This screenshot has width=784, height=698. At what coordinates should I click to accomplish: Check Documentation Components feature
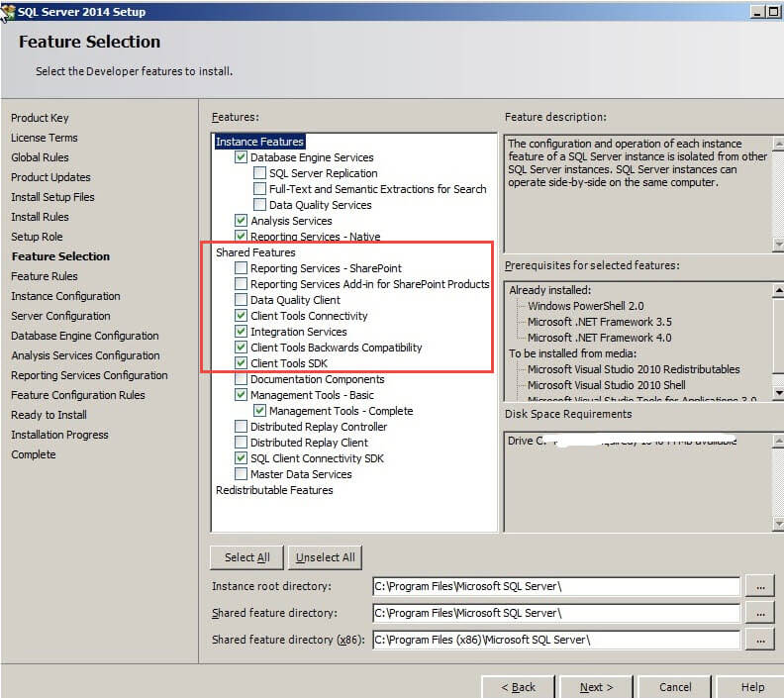241,379
